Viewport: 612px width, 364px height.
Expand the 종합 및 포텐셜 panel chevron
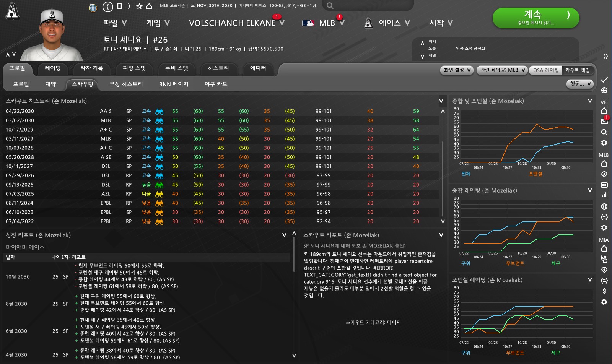590,101
